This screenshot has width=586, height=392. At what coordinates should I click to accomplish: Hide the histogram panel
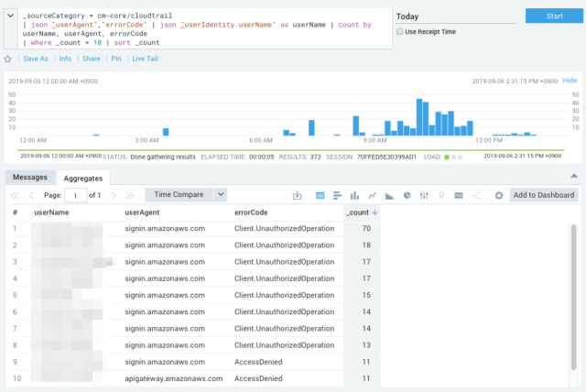[570, 81]
